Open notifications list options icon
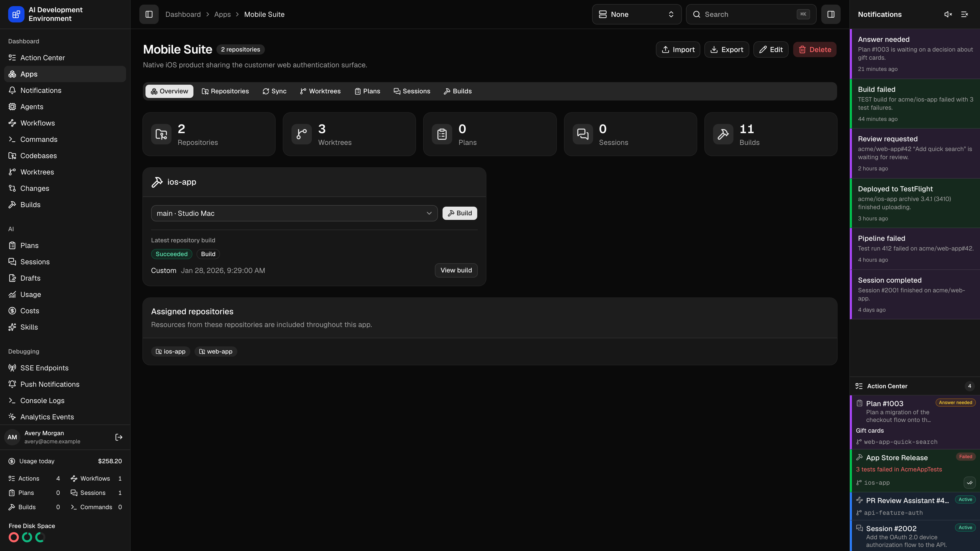The width and height of the screenshot is (980, 551). point(964,15)
